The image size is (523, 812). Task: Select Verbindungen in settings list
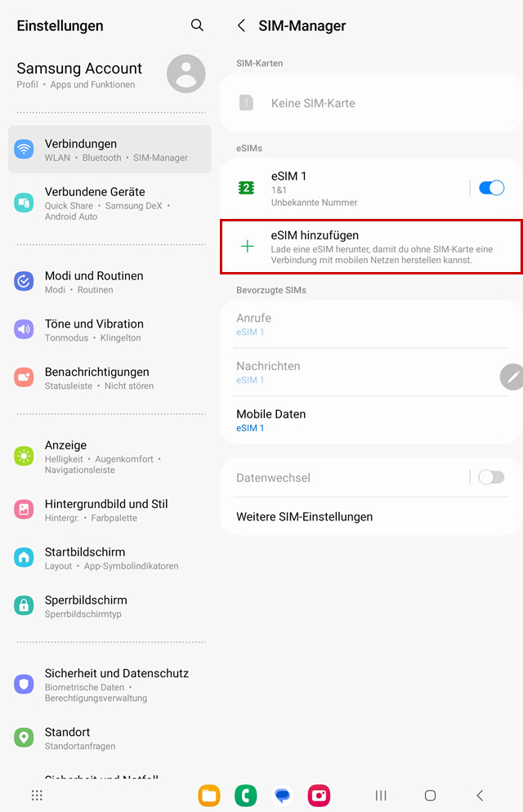(x=110, y=149)
